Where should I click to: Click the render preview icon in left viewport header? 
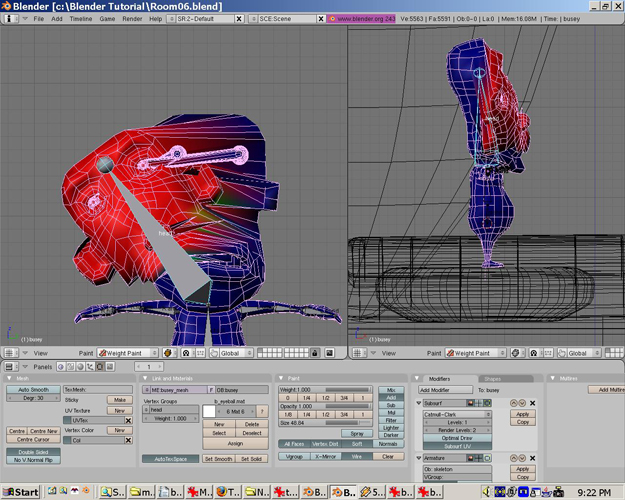pos(329,353)
